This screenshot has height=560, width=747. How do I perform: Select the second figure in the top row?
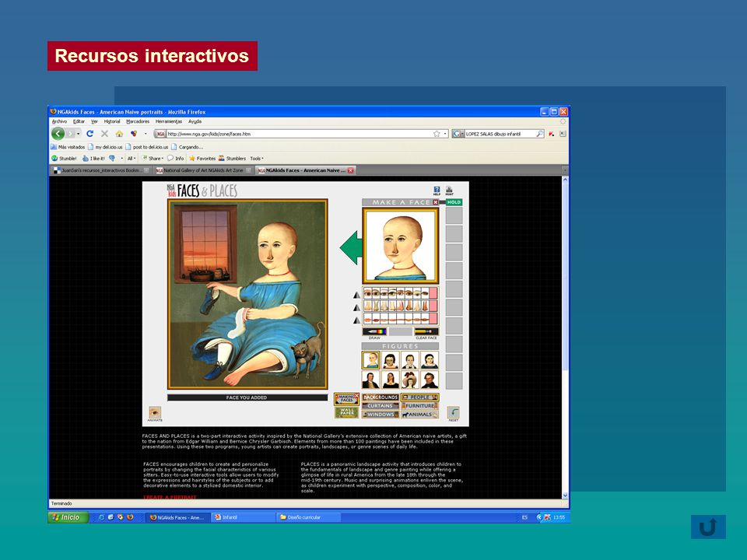tap(390, 360)
